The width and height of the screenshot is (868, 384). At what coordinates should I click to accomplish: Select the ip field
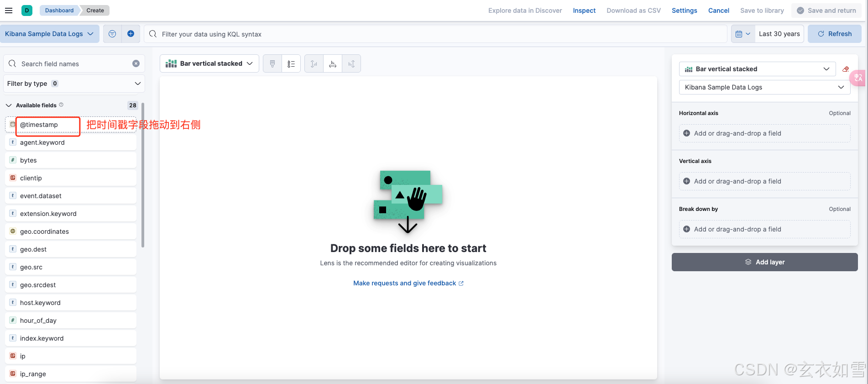71,356
